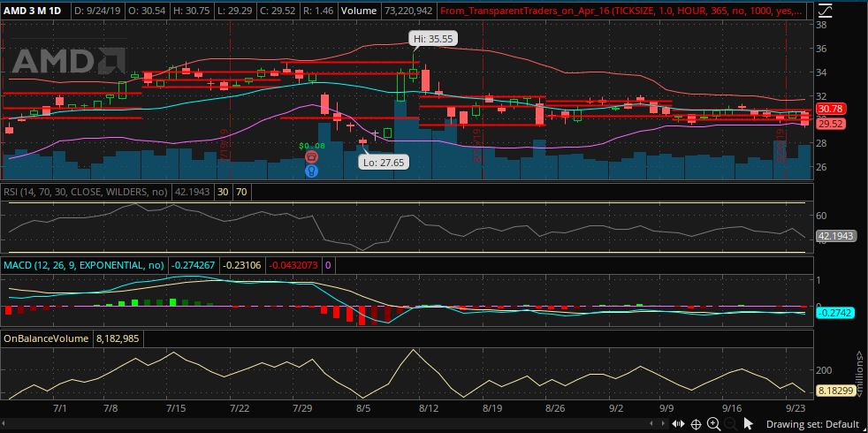Image resolution: width=868 pixels, height=433 pixels.
Task: Click the blue lightbulb event icon
Action: click(311, 171)
